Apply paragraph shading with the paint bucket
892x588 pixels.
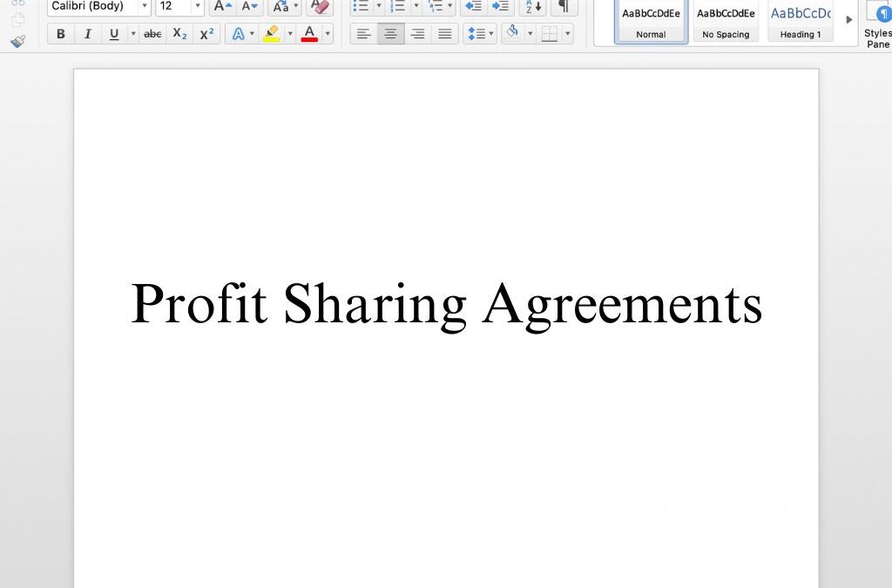(x=512, y=34)
